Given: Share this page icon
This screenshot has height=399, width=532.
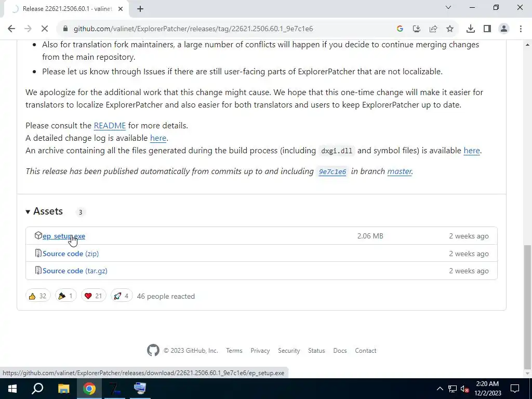Looking at the screenshot, I should [433, 29].
